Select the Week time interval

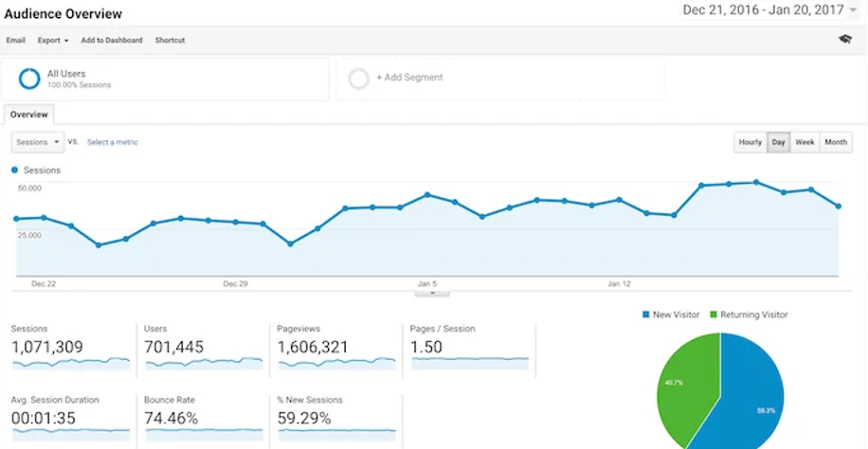click(x=805, y=142)
